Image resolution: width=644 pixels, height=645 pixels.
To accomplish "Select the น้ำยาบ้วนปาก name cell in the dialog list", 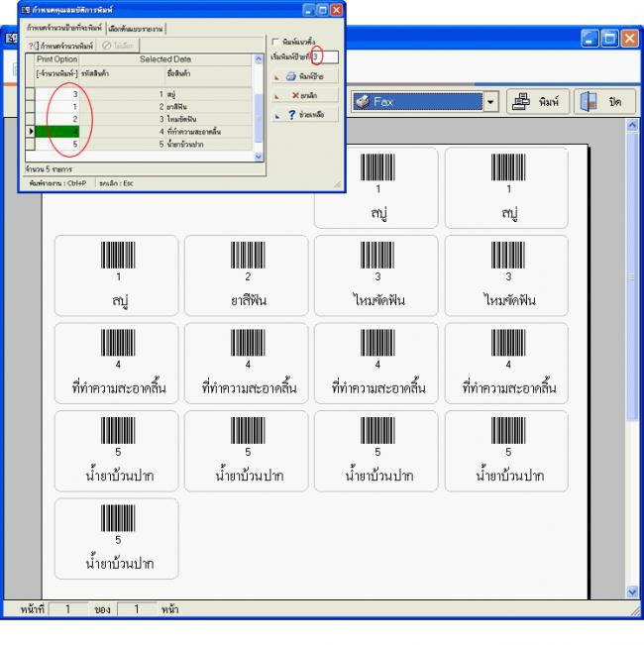I will pyautogui.click(x=208, y=144).
